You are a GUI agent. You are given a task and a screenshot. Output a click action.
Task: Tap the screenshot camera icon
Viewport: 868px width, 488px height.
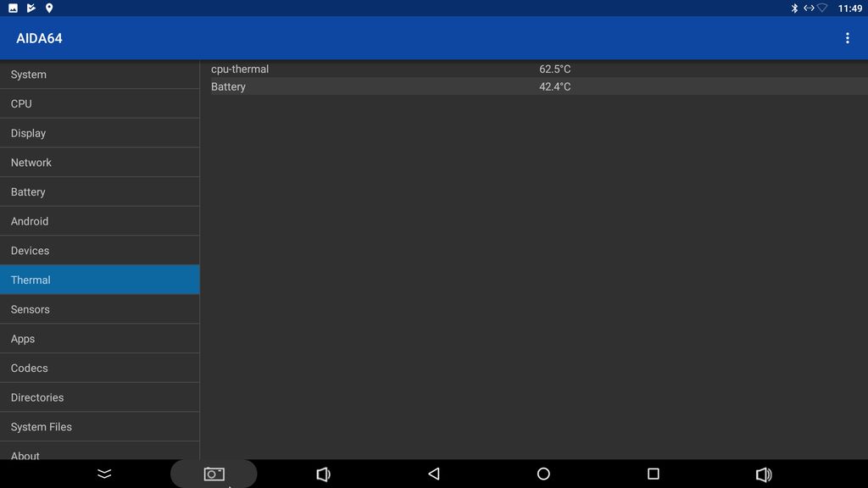pyautogui.click(x=214, y=474)
